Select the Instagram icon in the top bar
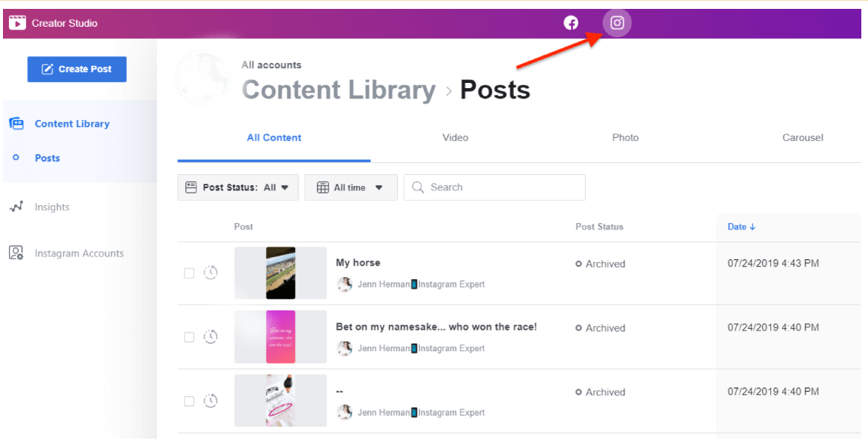Screen dimensions: 868x443 point(617,23)
